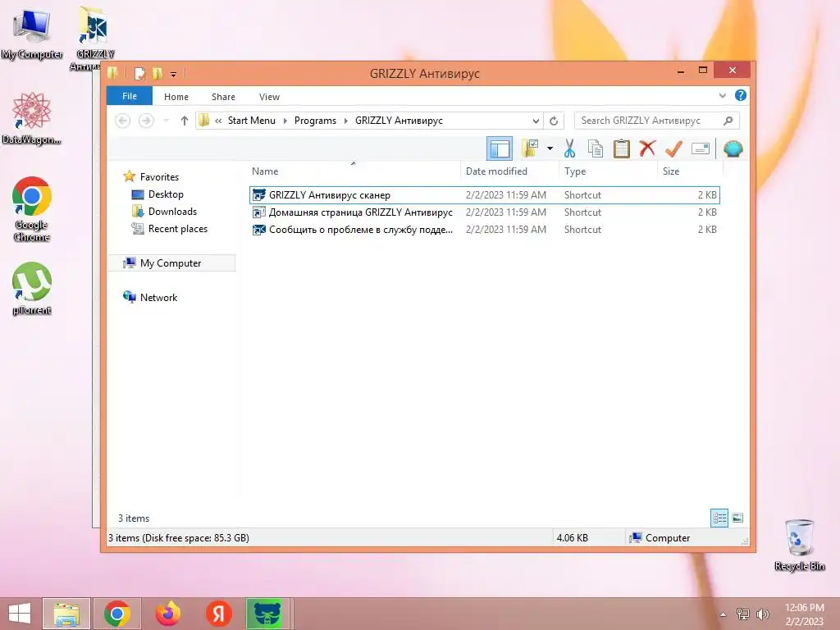This screenshot has width=840, height=630.
Task: Open volume speaker tray icon
Action: tap(762, 614)
